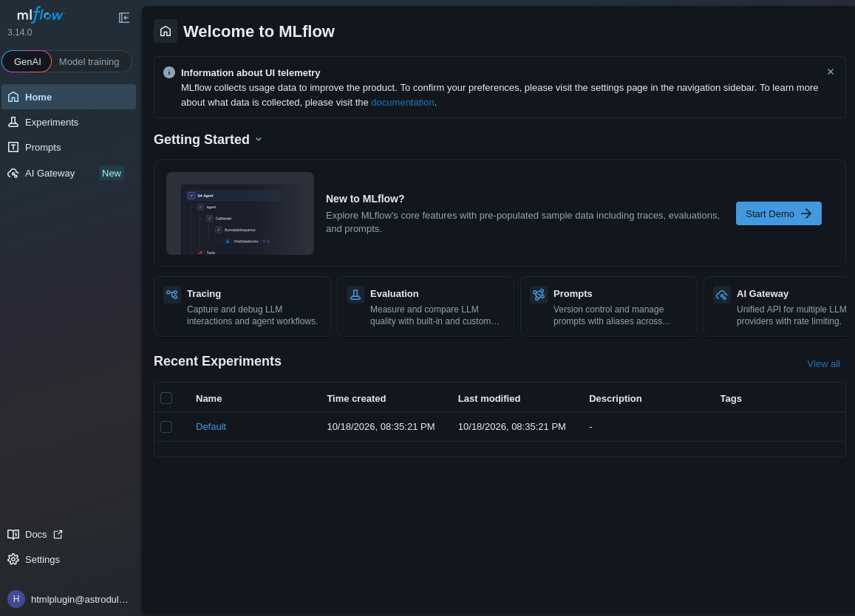Click the Evaluation card flask icon

click(355, 295)
